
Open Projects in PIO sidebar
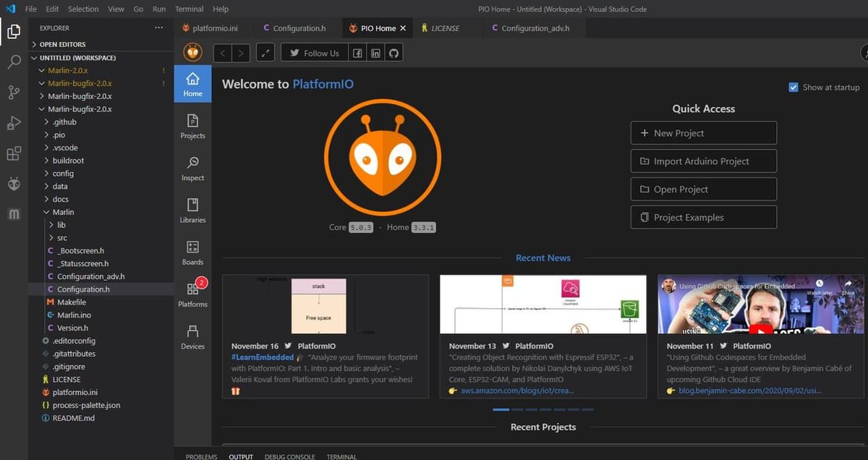click(x=192, y=126)
